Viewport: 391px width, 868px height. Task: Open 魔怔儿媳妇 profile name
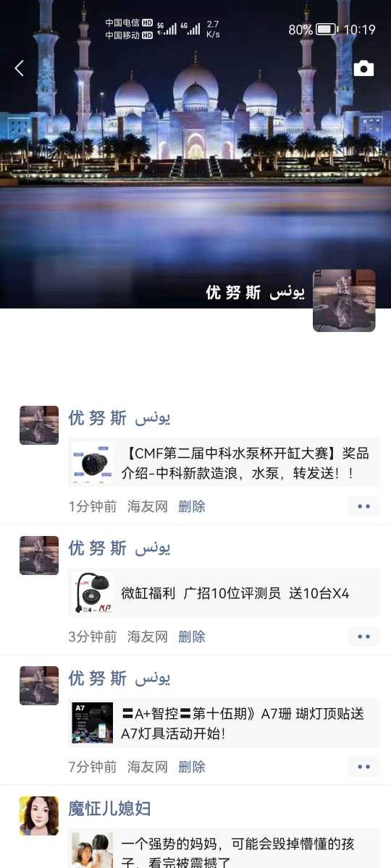109,809
